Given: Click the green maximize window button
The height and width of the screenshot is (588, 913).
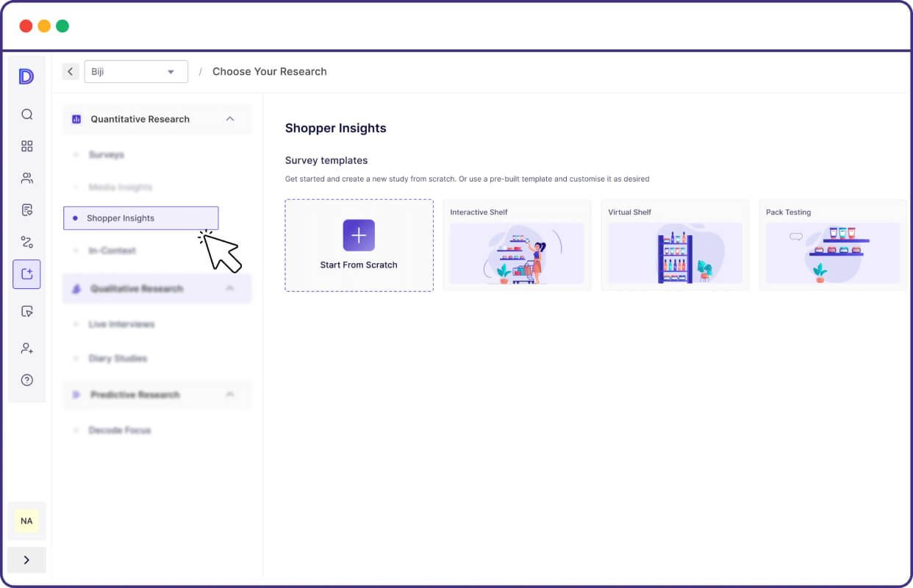Looking at the screenshot, I should (x=62, y=26).
